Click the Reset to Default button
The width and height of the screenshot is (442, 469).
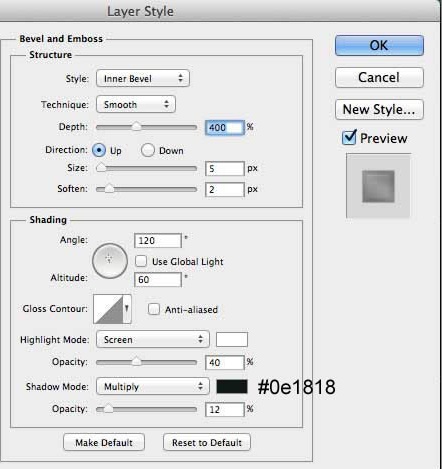[x=207, y=442]
